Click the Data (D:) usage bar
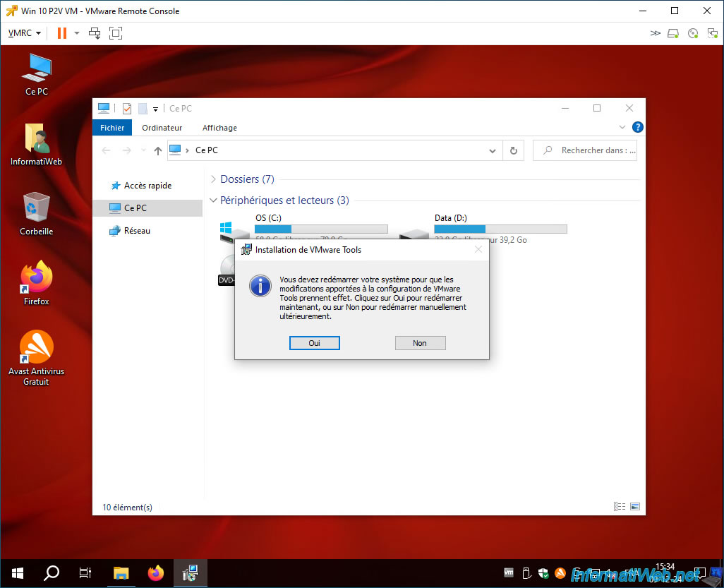 [x=500, y=229]
